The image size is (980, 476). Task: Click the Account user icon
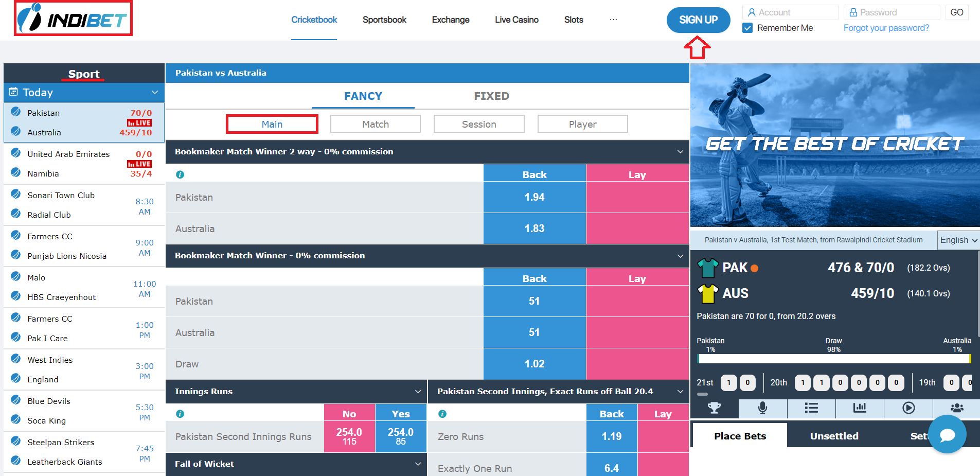[752, 12]
